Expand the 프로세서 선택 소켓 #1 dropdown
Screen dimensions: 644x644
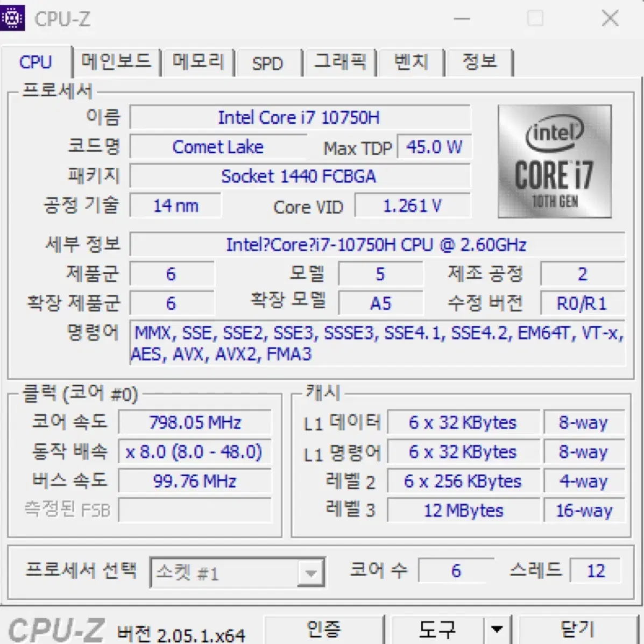(311, 572)
